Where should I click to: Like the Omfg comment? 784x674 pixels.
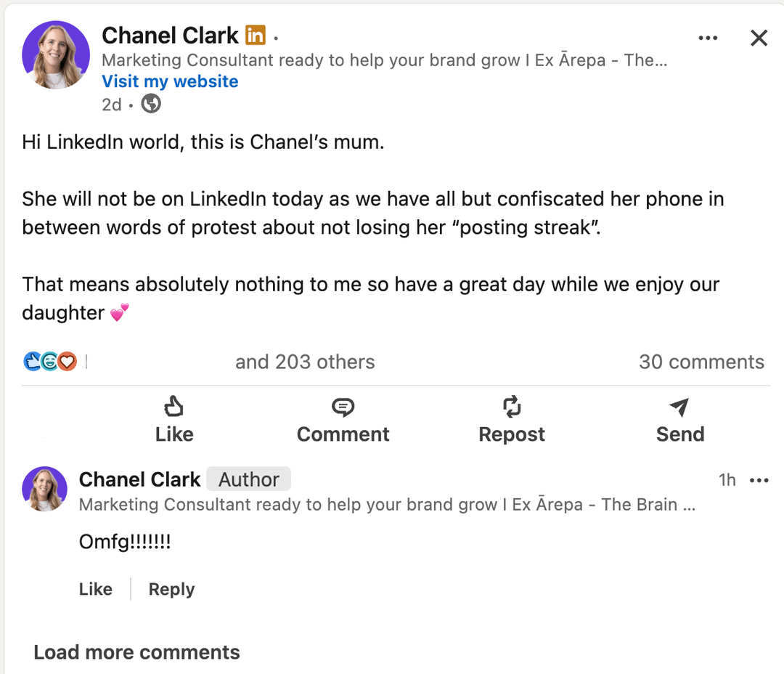coord(96,589)
